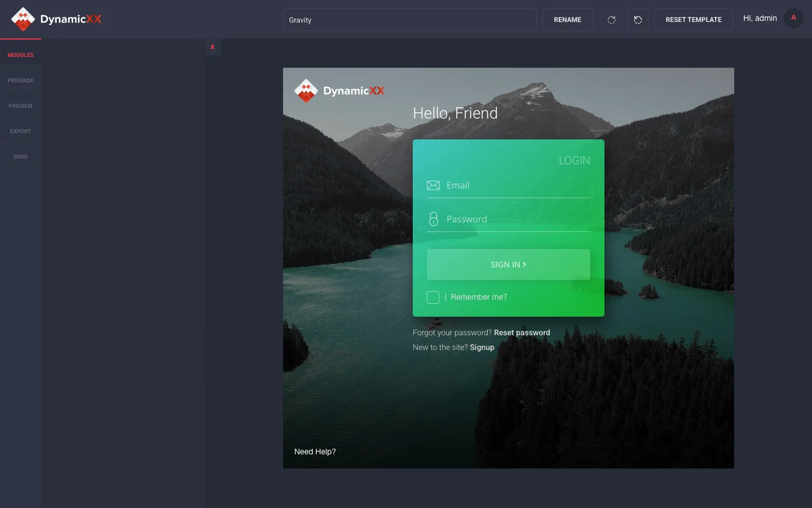Follow the Signup link
Screen dimensions: 812x508
click(x=482, y=348)
